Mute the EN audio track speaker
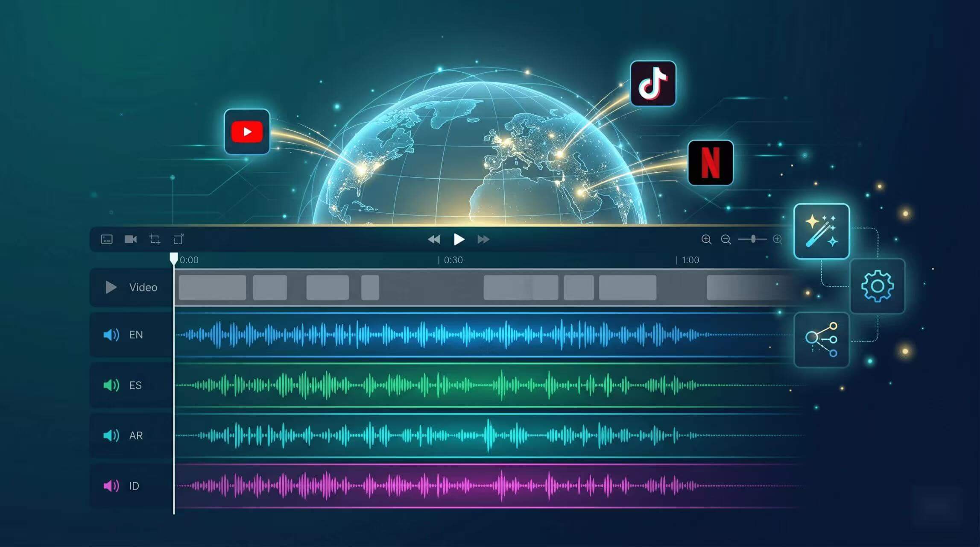 tap(111, 335)
